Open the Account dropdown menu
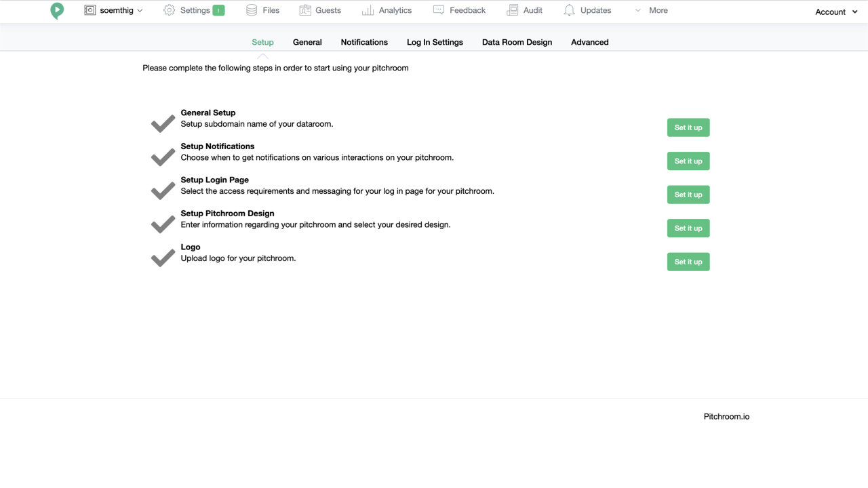This screenshot has width=868, height=488. [836, 12]
